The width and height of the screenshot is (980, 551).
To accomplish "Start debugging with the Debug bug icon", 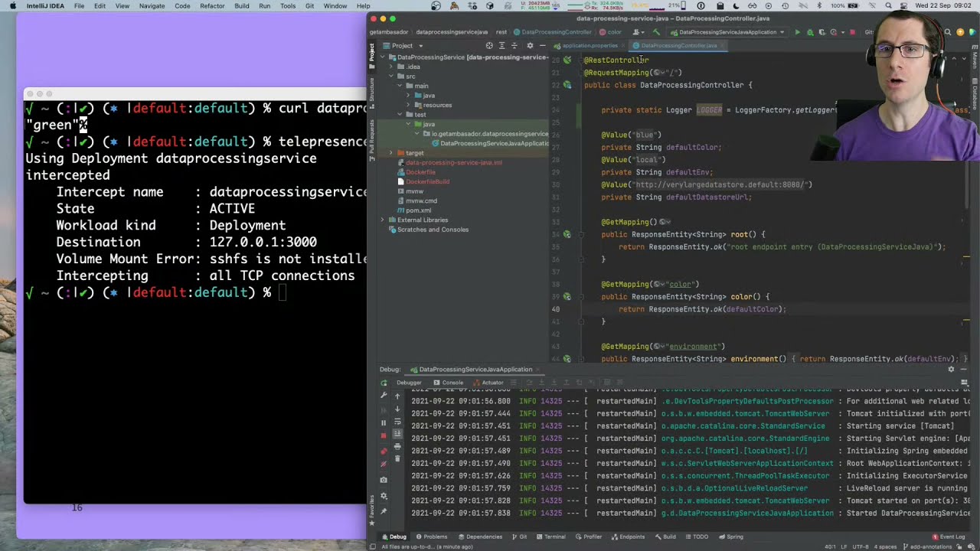I will [810, 32].
